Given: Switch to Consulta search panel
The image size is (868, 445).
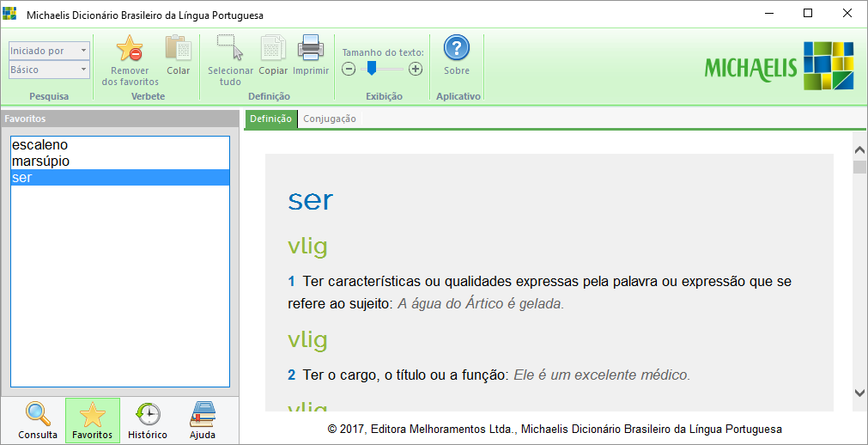Looking at the screenshot, I should point(38,421).
